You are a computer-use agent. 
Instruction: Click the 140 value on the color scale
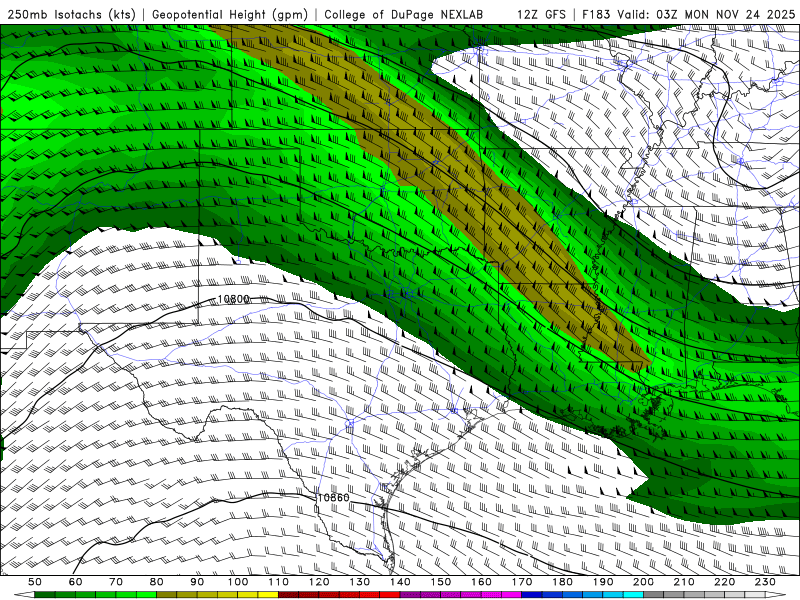click(x=400, y=582)
